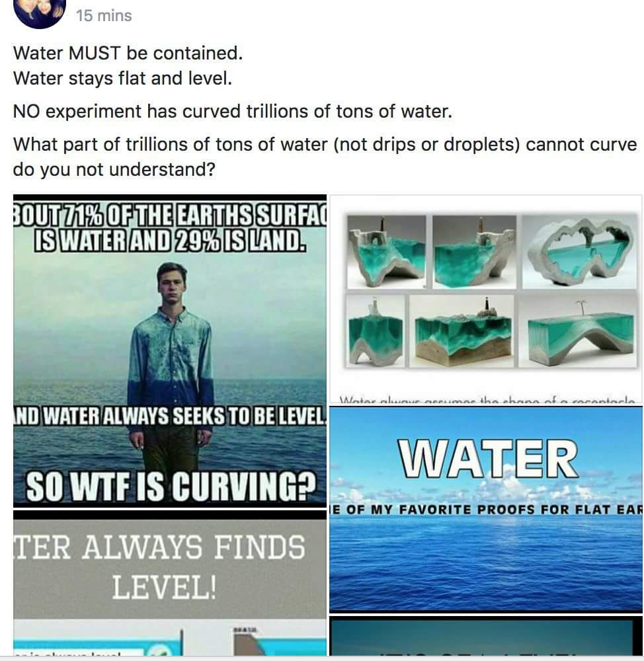Click the "Water stays flat and level." line
The height and width of the screenshot is (661, 644).
tap(123, 79)
